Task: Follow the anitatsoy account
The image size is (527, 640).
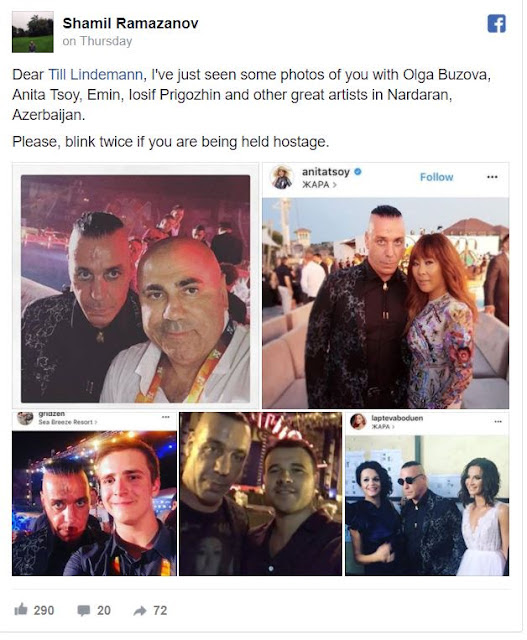Action: click(436, 177)
